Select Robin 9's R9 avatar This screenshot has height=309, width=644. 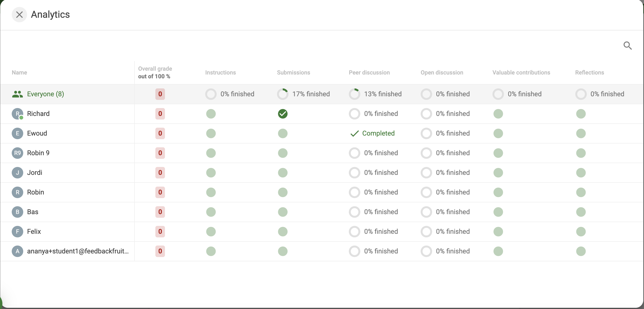[17, 153]
